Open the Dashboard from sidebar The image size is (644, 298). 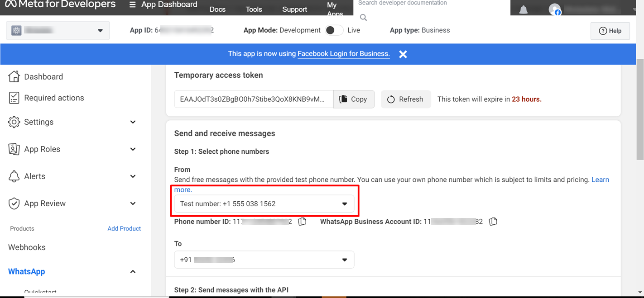click(43, 77)
